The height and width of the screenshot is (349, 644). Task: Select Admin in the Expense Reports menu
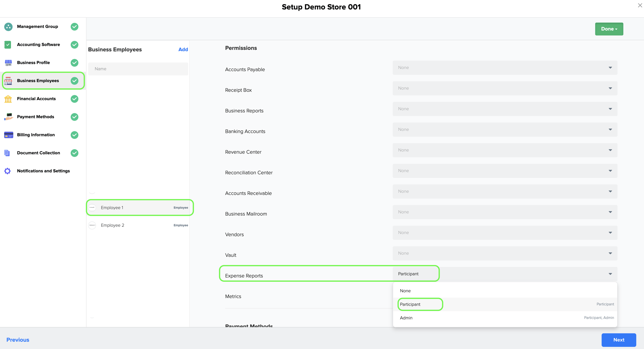[x=406, y=318]
